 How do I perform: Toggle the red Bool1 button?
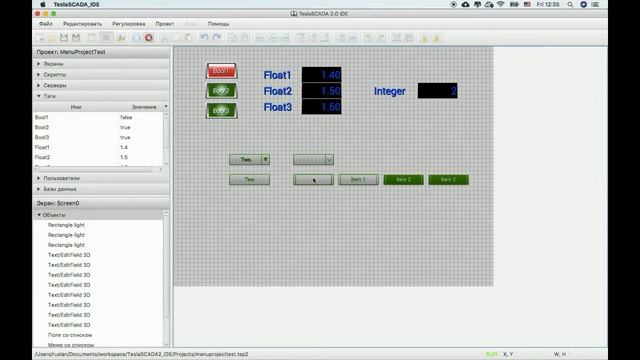coord(221,71)
